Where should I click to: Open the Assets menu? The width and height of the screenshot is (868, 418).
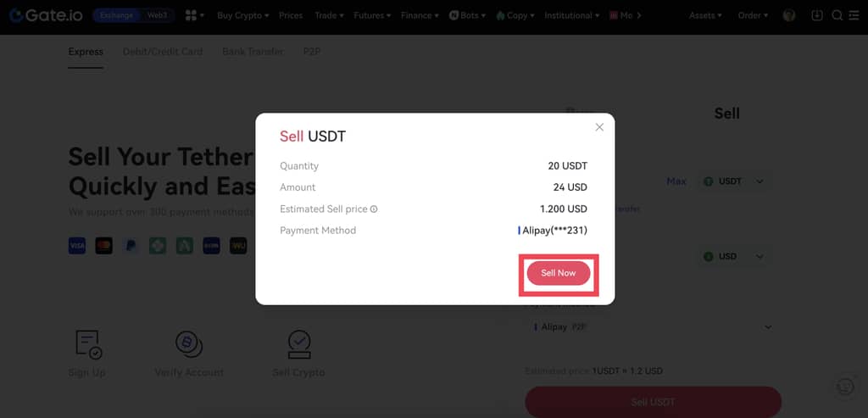click(x=705, y=15)
